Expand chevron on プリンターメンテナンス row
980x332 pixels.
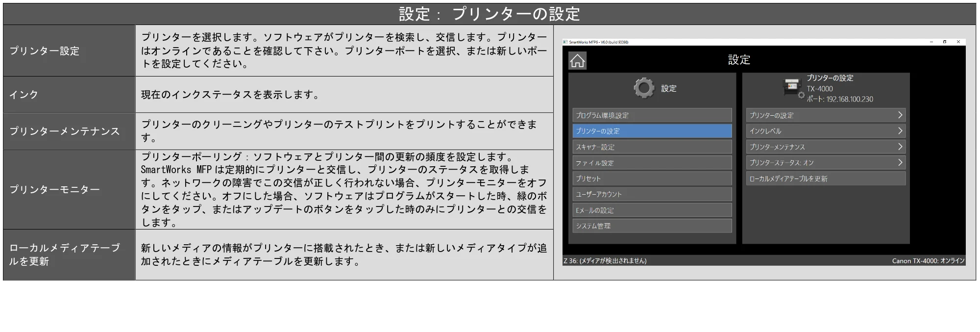(x=900, y=147)
